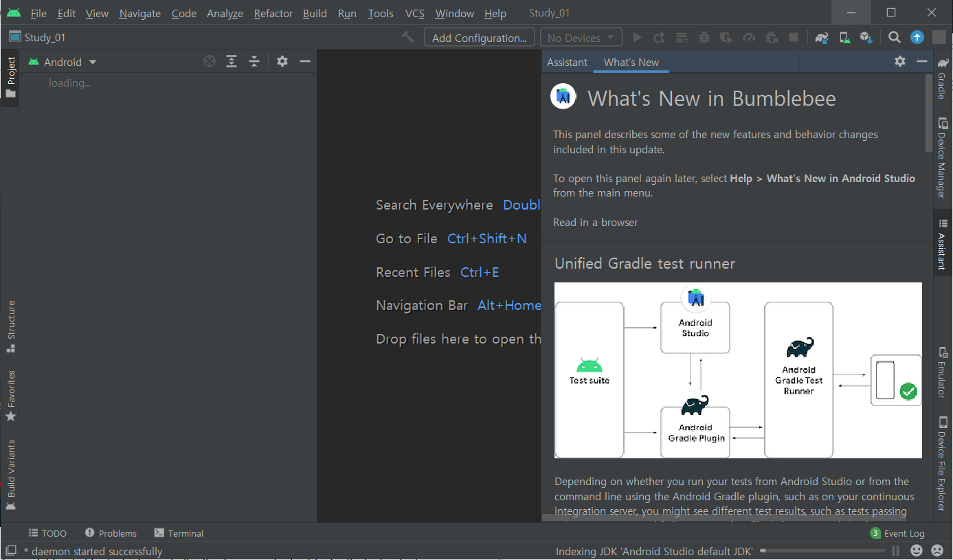Viewport: 953px width, 560px height.
Task: Click Select Opened File target icon
Action: (210, 62)
